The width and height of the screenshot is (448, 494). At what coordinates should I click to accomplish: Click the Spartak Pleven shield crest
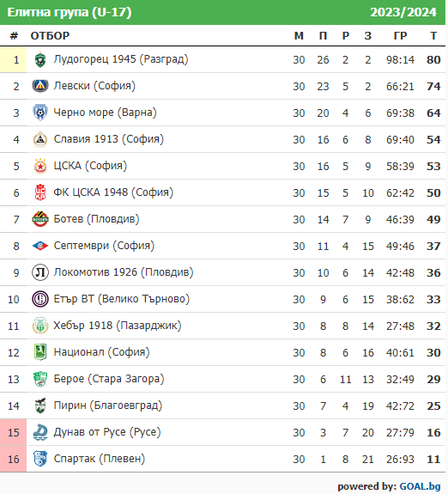[40, 459]
